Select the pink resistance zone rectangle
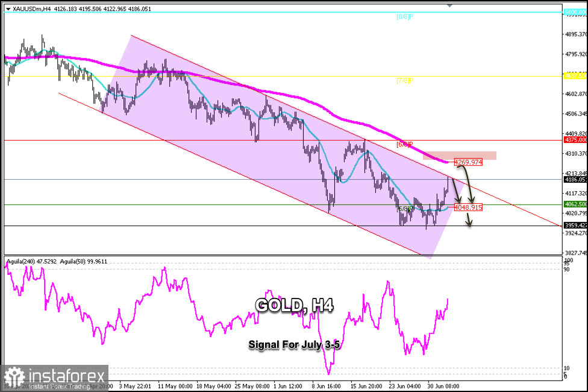This screenshot has width=588, height=392. (460, 156)
